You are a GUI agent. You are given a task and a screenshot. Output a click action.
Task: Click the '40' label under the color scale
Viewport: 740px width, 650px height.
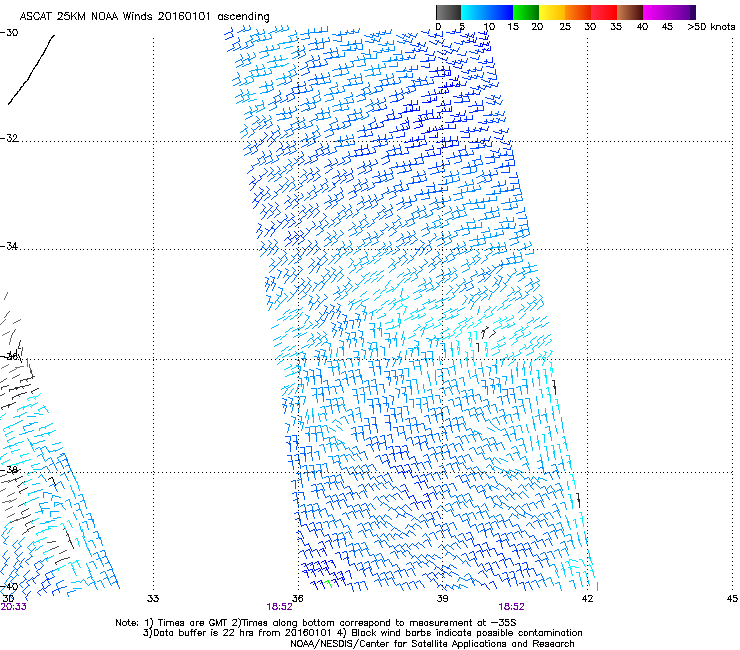pos(642,27)
